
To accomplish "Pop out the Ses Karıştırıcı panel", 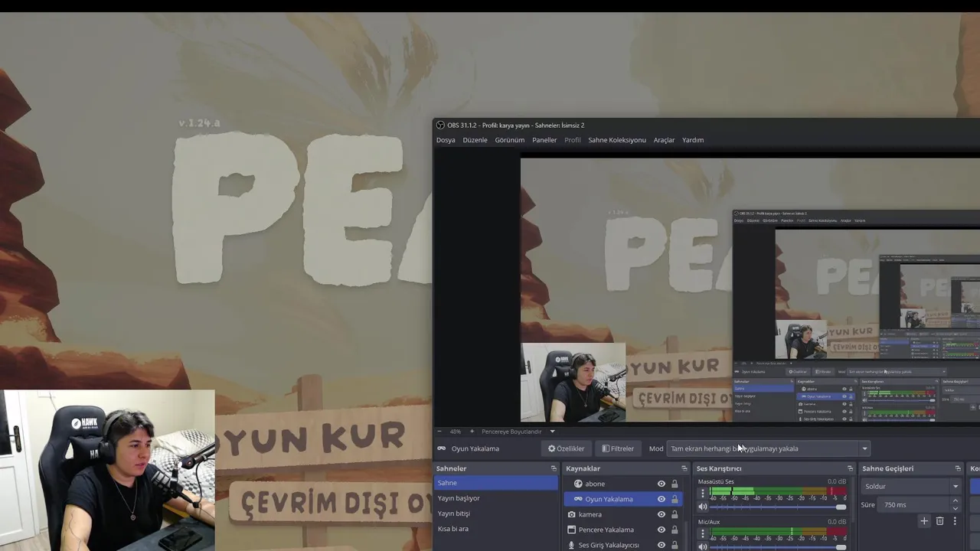I will point(850,468).
